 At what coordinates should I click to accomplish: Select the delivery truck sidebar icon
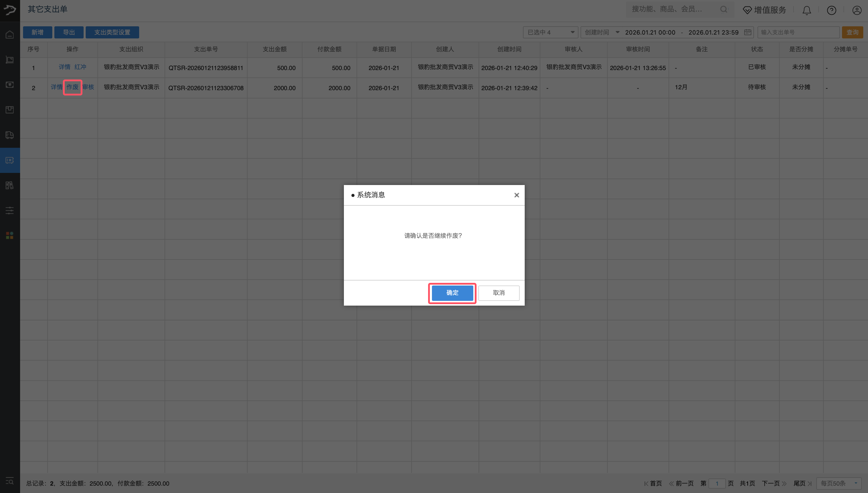pyautogui.click(x=9, y=135)
